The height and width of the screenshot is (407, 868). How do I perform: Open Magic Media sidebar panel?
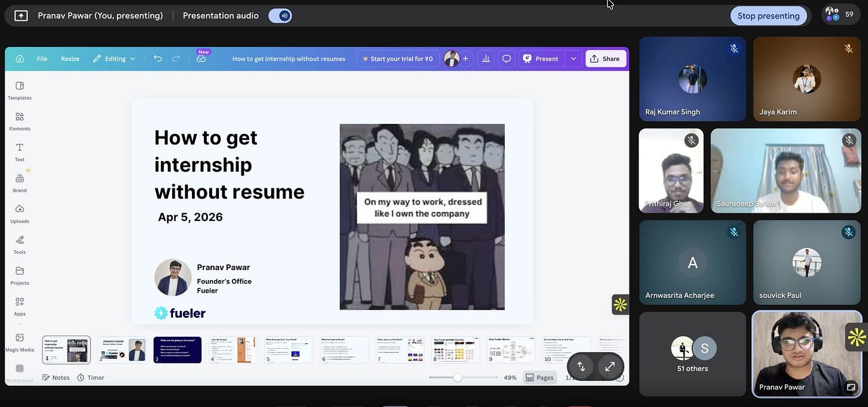20,342
